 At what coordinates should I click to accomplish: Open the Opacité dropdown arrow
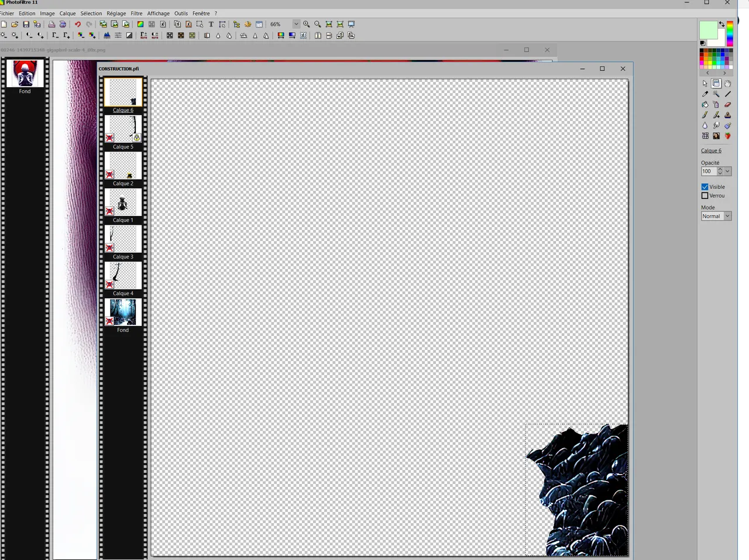(x=727, y=171)
